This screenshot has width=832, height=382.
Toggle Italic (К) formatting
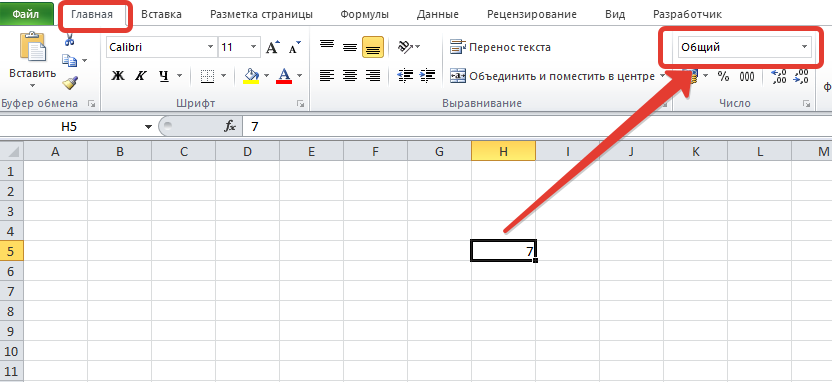[x=140, y=76]
